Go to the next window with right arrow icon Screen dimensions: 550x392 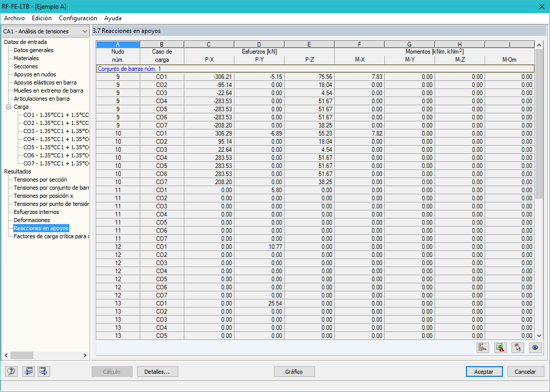(x=44, y=371)
